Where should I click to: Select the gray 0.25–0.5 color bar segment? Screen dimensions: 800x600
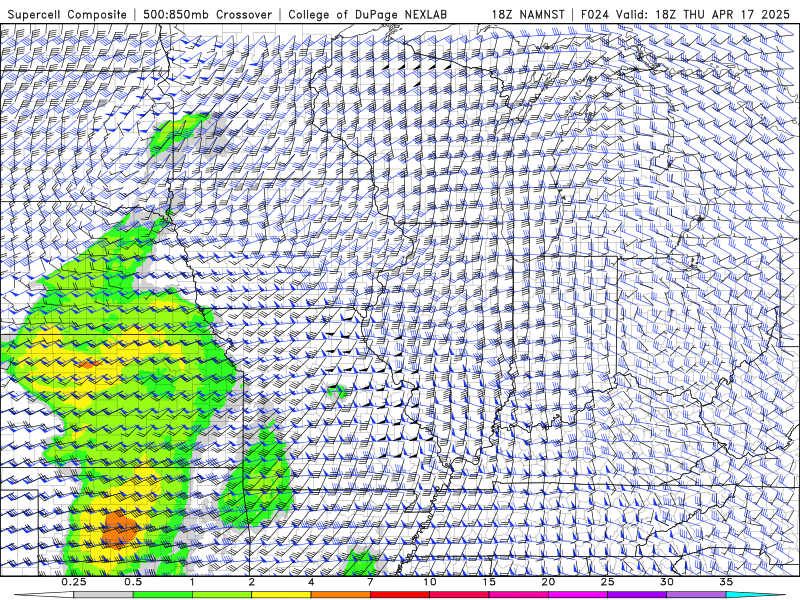104,595
